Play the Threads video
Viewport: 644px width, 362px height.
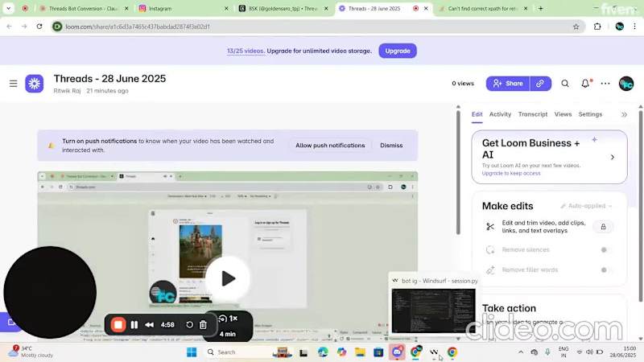[228, 278]
